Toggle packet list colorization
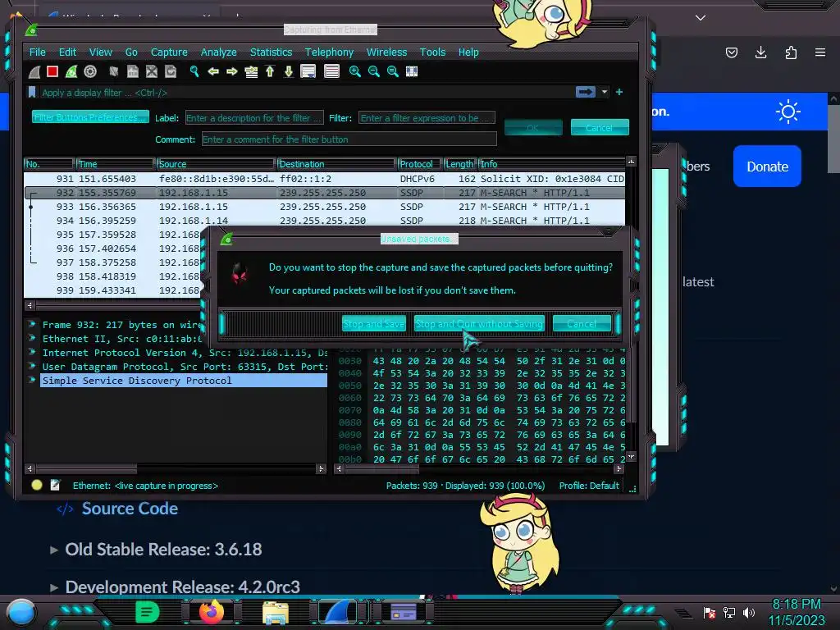 pyautogui.click(x=331, y=72)
